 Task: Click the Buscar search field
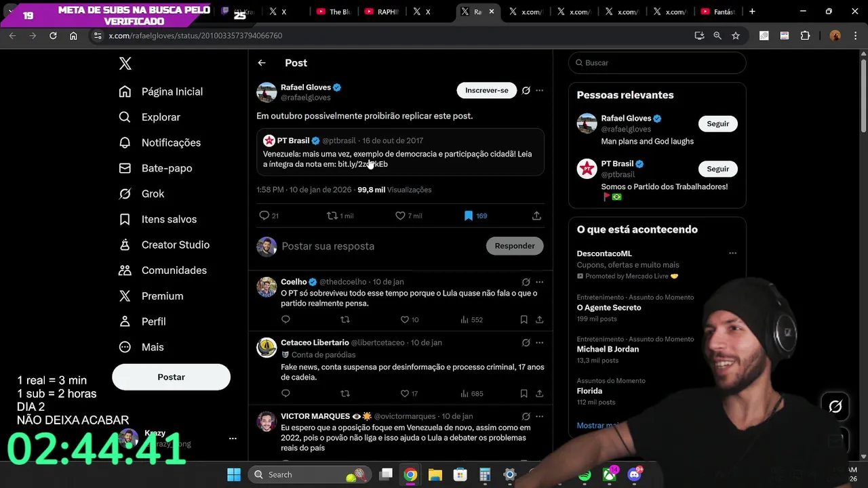click(657, 63)
